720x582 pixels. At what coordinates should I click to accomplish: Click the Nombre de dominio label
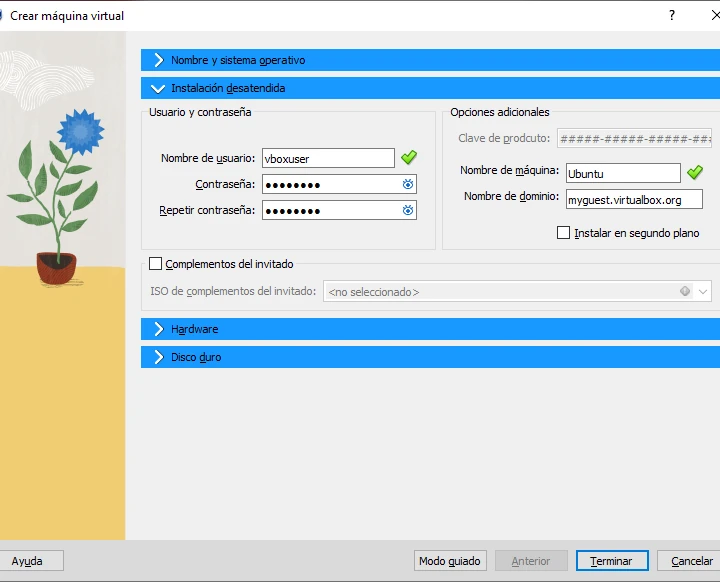click(x=511, y=196)
